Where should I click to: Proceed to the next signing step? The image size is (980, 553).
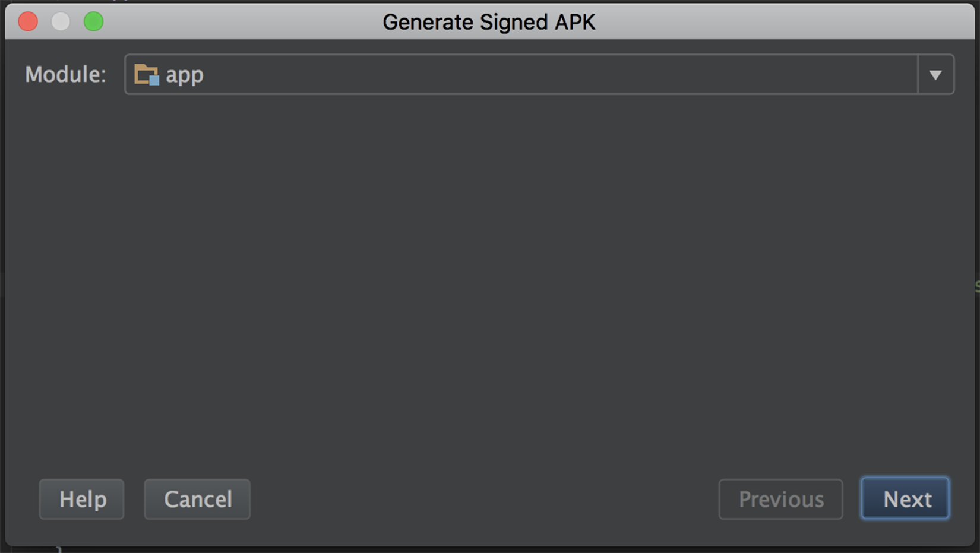905,499
